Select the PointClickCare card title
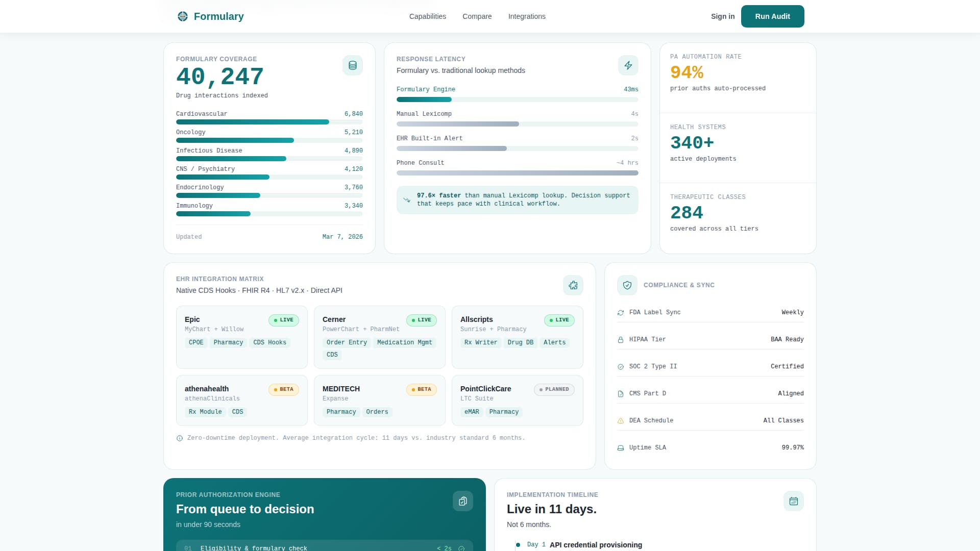 pos(485,389)
